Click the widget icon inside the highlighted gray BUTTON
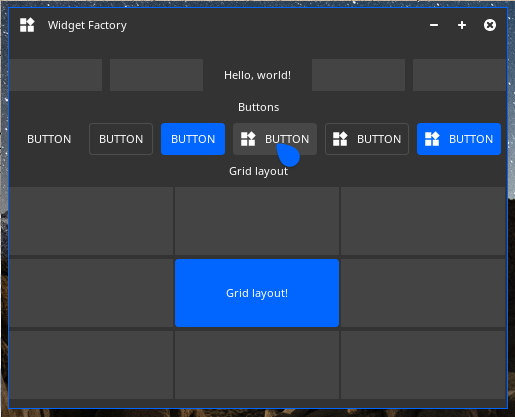The height and width of the screenshot is (417, 515). (x=248, y=139)
